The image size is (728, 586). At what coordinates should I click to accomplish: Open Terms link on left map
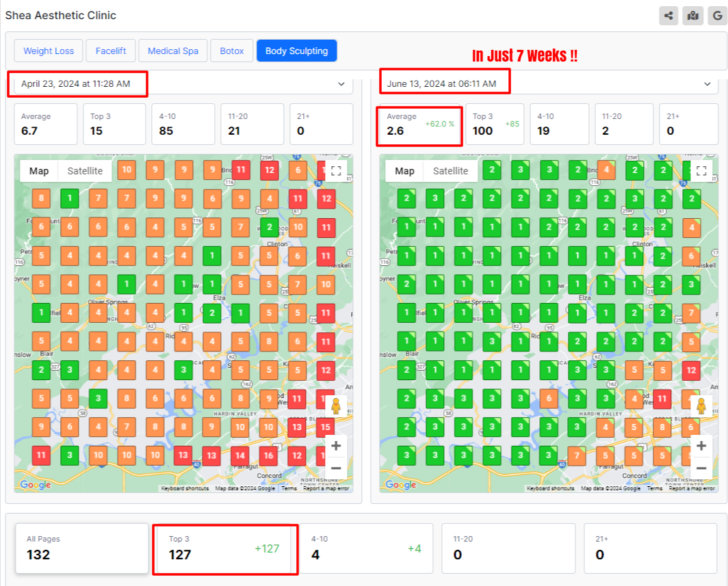(x=289, y=488)
